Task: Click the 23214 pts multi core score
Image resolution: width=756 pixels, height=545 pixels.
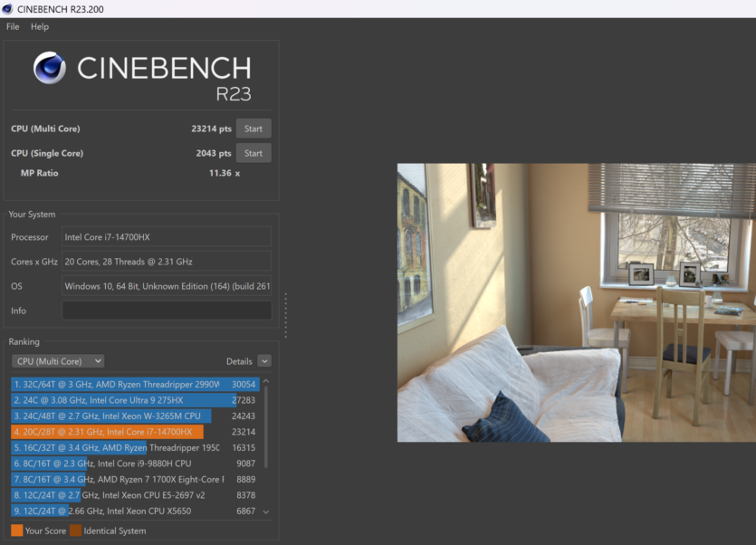Action: click(211, 129)
